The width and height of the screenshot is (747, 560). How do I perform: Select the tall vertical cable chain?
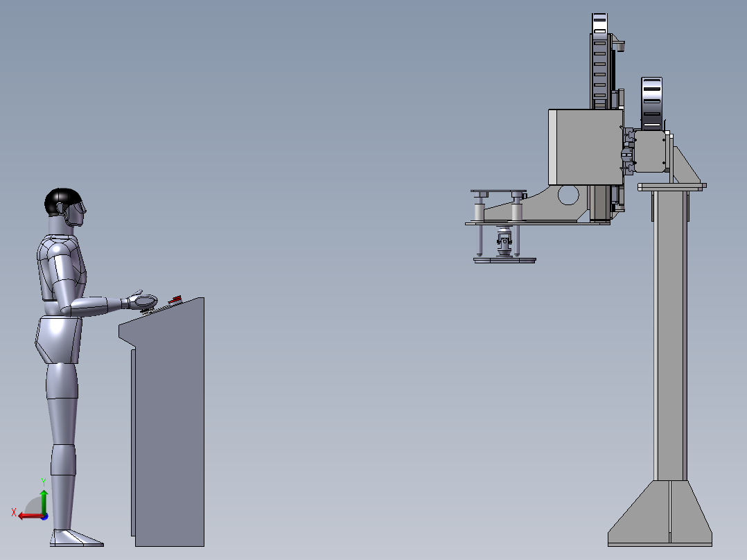[x=600, y=62]
